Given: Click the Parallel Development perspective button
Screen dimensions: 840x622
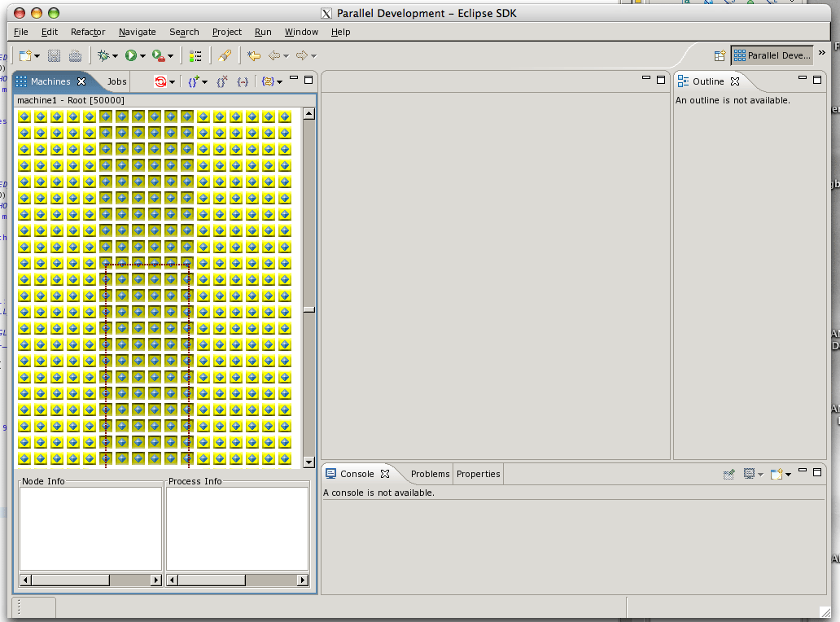Looking at the screenshot, I should pos(772,55).
